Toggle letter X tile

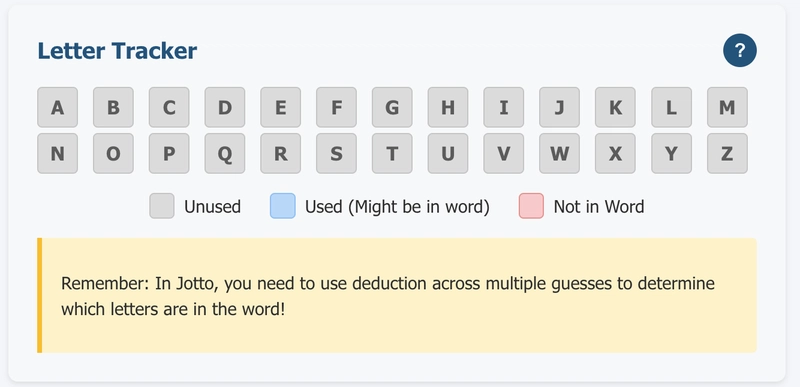tap(615, 153)
